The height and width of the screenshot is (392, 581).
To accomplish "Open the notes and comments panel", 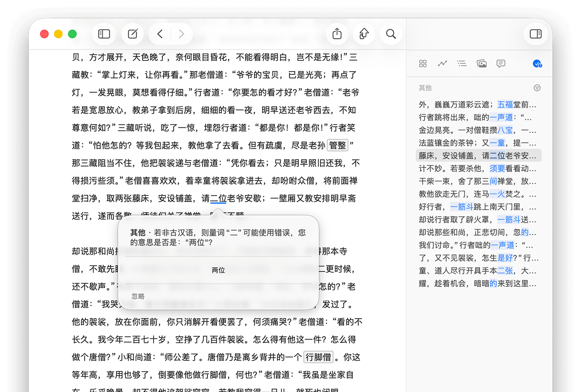I will point(501,64).
